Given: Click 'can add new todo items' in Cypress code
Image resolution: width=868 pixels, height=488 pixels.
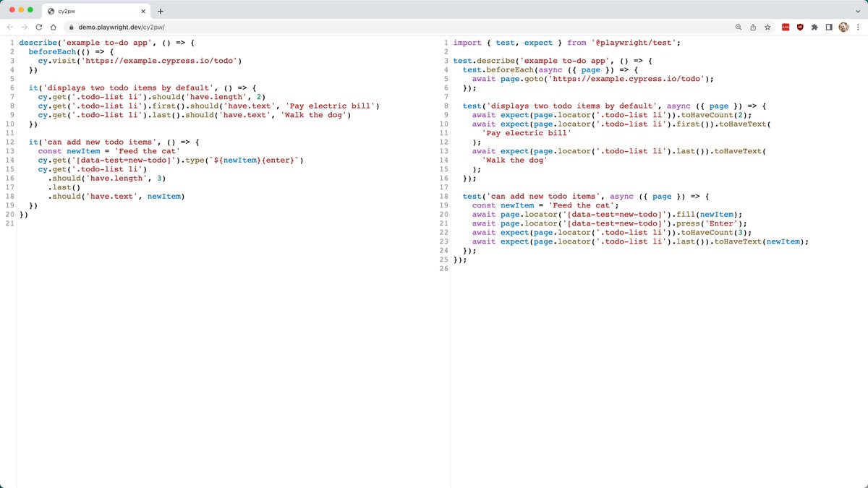Looking at the screenshot, I should pos(99,142).
